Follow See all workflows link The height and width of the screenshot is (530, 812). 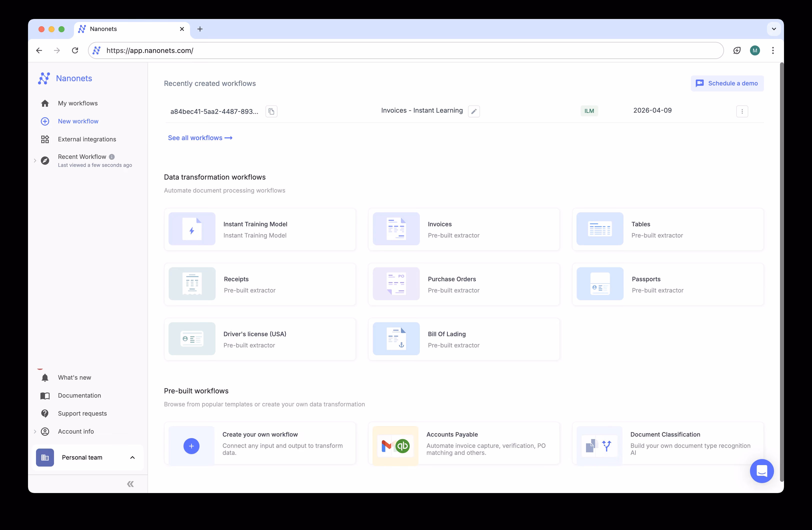200,138
